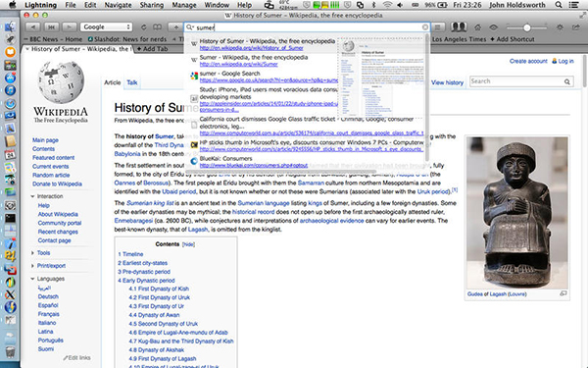Open the Sumerian king list link
Screen dimensions: 588x368
click(150, 203)
